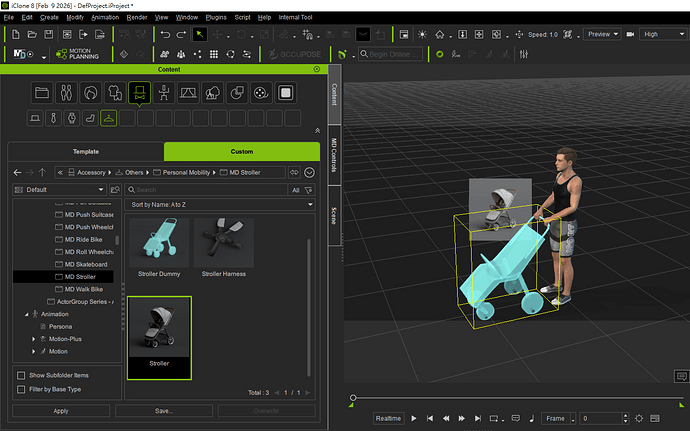The width and height of the screenshot is (690, 431).
Task: Collapse the category icons chevron
Action: 317,131
